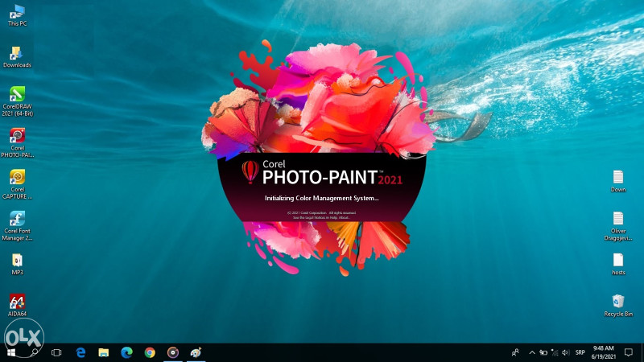Screen dimensions: 644x362
Task: Select the Corel CAPTURE desktop shortcut
Action: pos(17,184)
